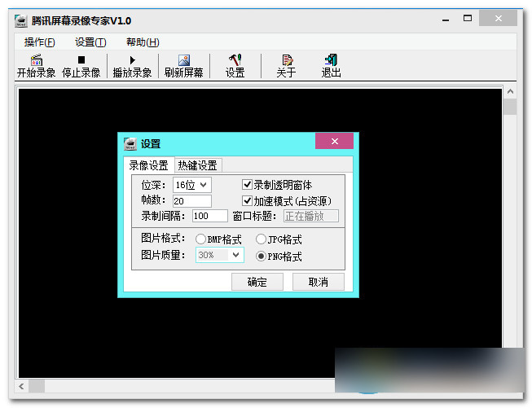The height and width of the screenshot is (408, 532).
Task: Click the 取消 button
Action: (318, 282)
